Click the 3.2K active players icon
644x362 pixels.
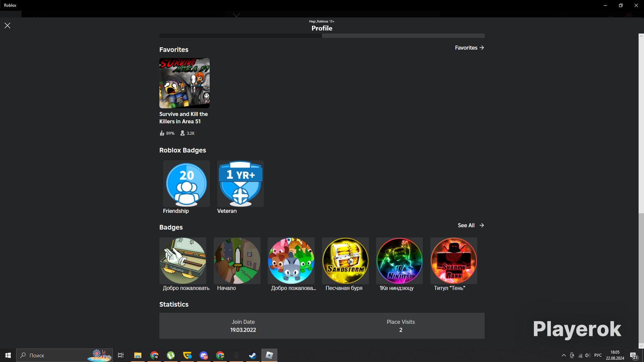click(183, 133)
